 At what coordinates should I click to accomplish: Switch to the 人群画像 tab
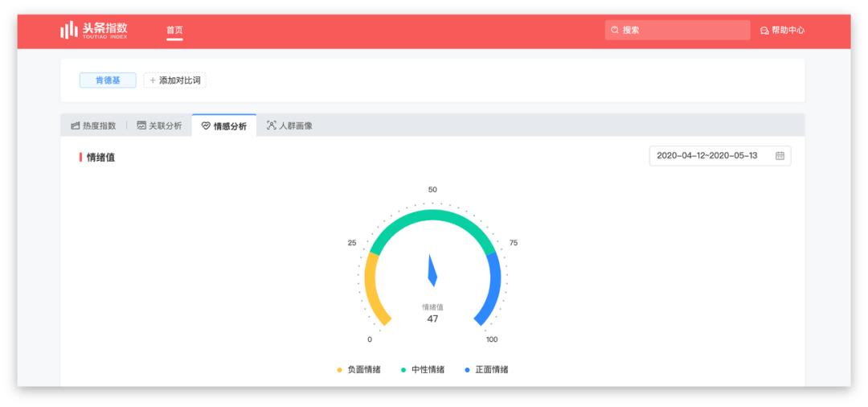click(x=289, y=125)
